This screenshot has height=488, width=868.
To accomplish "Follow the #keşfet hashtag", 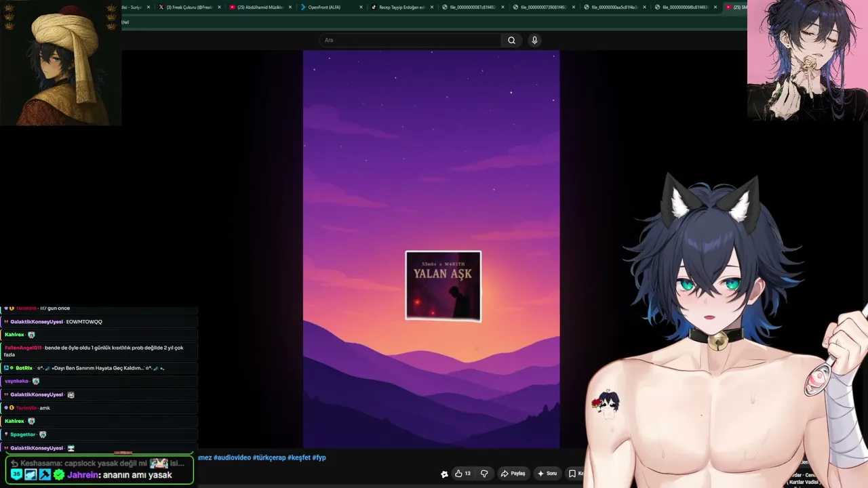I will pyautogui.click(x=299, y=457).
